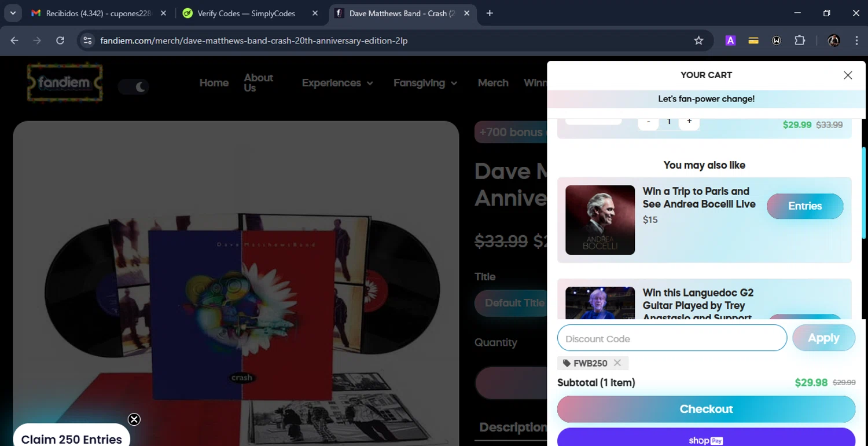This screenshot has height=446, width=868.
Task: Focus the Discount Code field
Action: tap(672, 338)
